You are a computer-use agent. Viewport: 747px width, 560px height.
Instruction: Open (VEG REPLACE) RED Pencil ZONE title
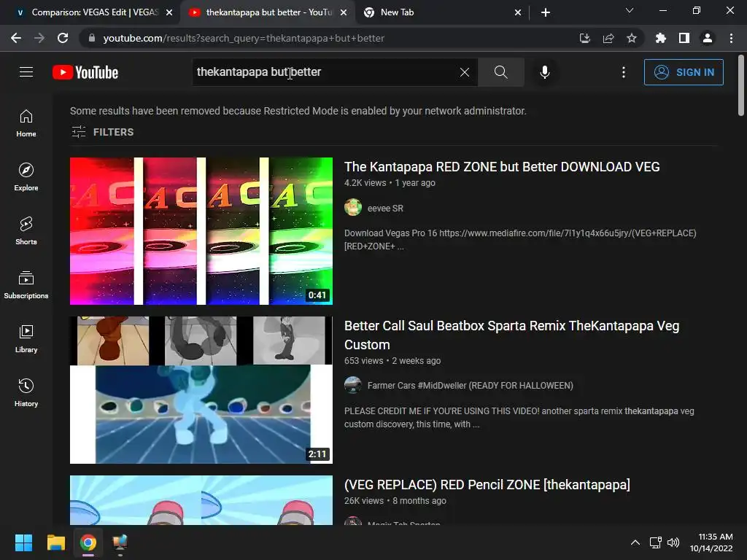click(487, 485)
